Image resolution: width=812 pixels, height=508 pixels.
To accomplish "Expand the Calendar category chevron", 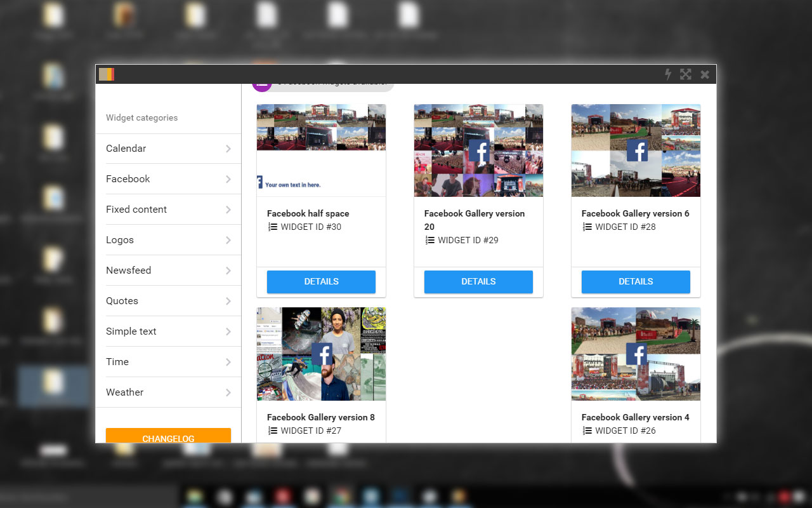I will click(228, 149).
